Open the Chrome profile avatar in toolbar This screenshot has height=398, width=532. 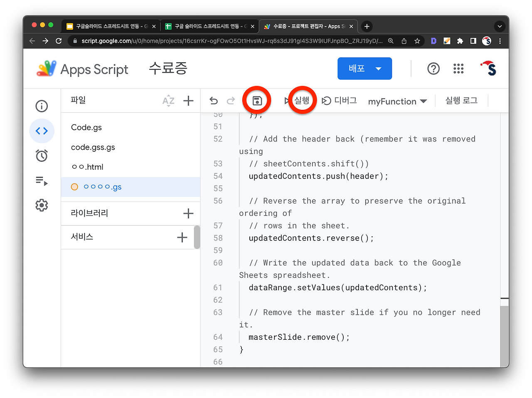487,41
